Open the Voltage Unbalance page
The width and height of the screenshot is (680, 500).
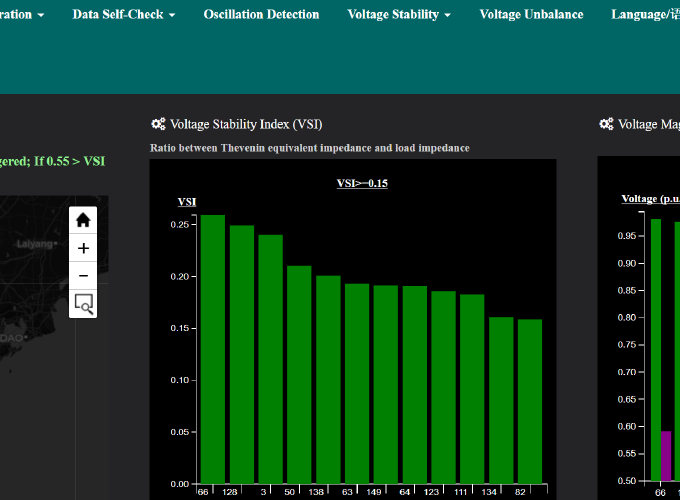[x=531, y=15]
